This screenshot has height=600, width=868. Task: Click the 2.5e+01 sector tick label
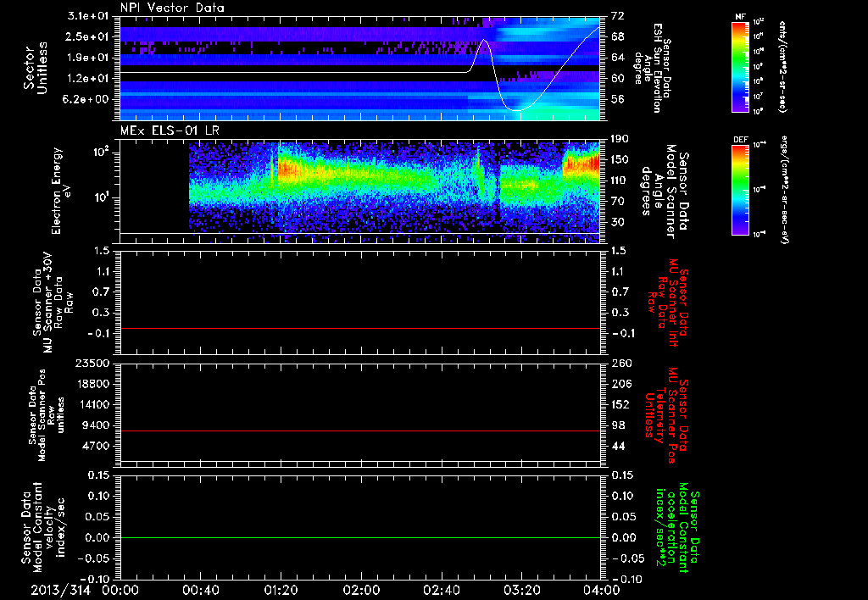pyautogui.click(x=88, y=36)
